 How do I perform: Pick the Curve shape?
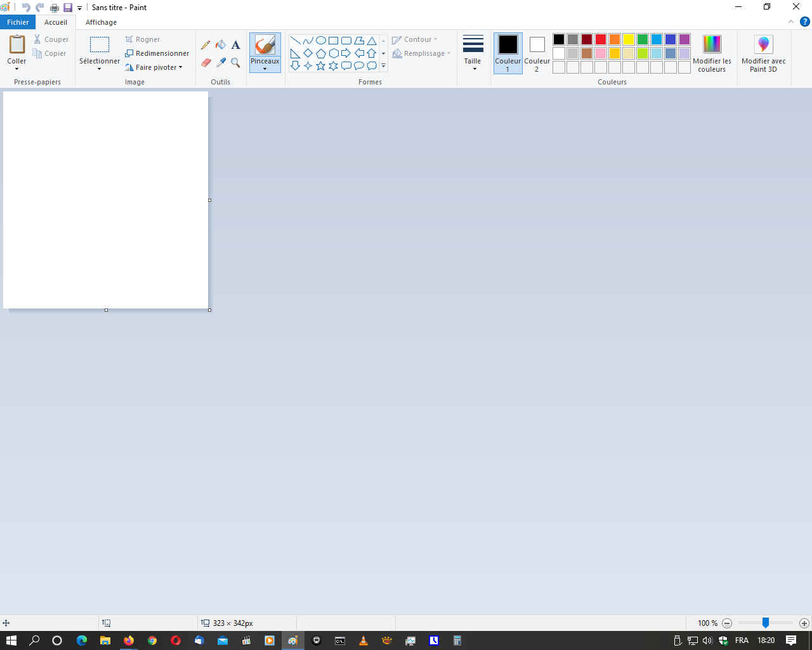pos(308,41)
